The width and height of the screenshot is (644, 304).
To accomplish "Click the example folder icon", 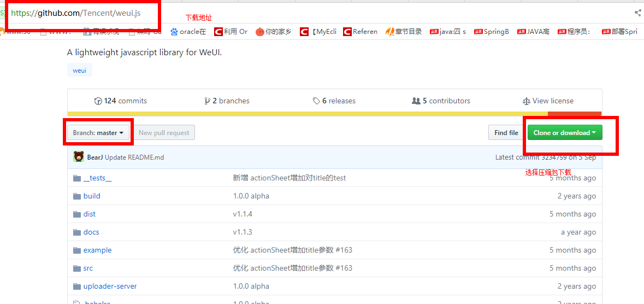I will 77,250.
